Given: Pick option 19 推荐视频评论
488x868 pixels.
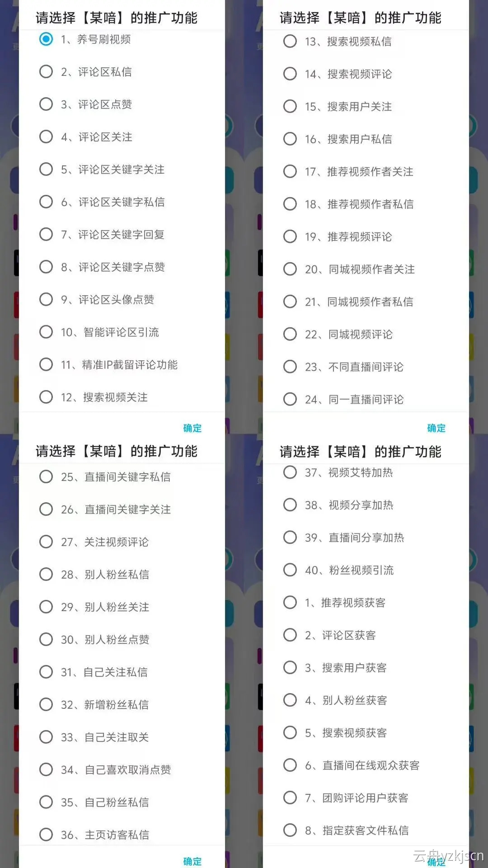Looking at the screenshot, I should click(290, 237).
